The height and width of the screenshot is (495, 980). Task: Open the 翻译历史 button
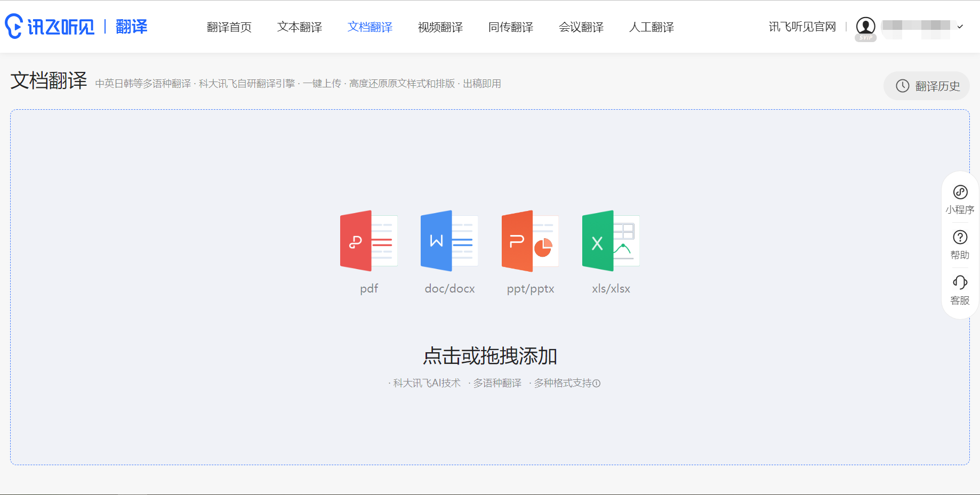pos(927,86)
